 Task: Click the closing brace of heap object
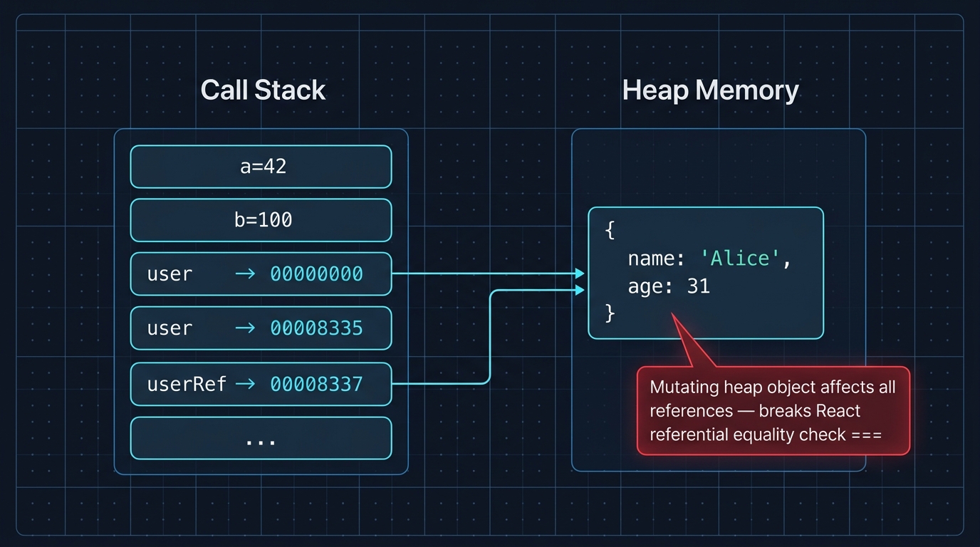tap(610, 313)
